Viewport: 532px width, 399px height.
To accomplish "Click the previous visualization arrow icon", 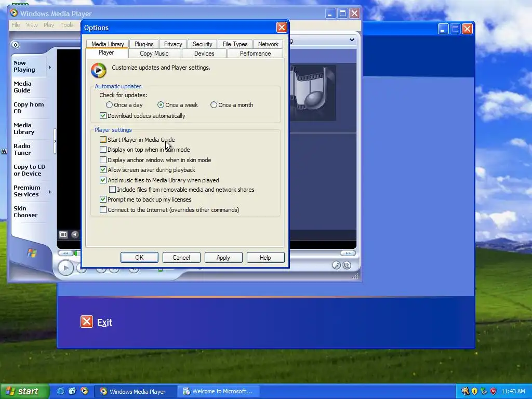I will [75, 234].
